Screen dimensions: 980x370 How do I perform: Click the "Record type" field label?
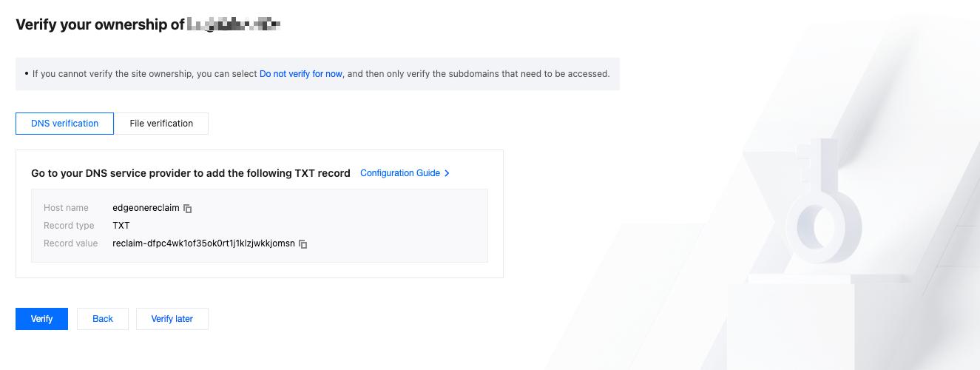69,226
